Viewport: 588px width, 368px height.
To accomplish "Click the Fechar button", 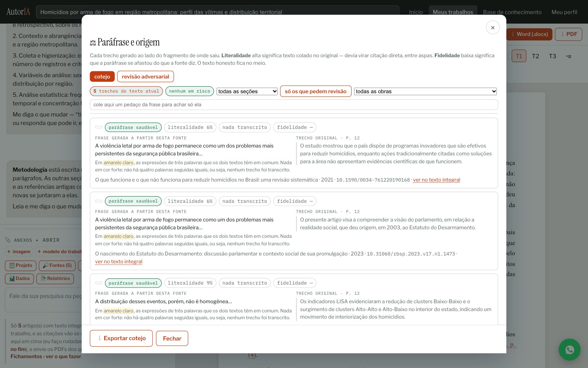I will (172, 339).
